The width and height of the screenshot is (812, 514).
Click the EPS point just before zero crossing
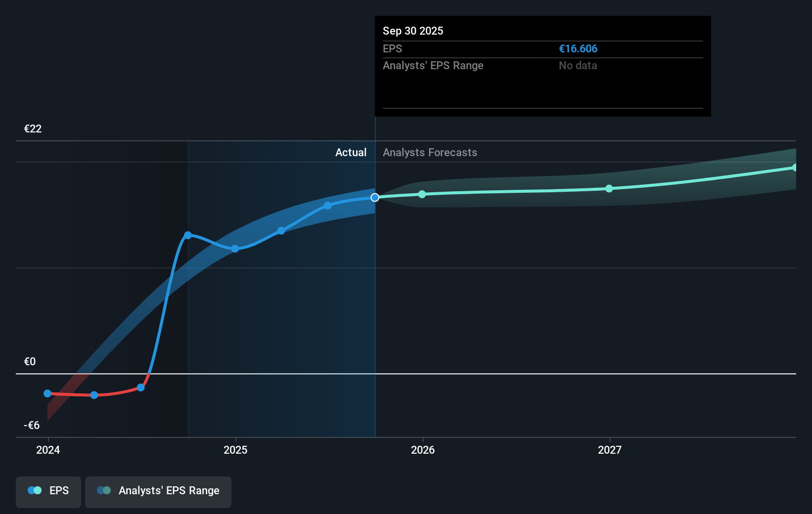[141, 387]
